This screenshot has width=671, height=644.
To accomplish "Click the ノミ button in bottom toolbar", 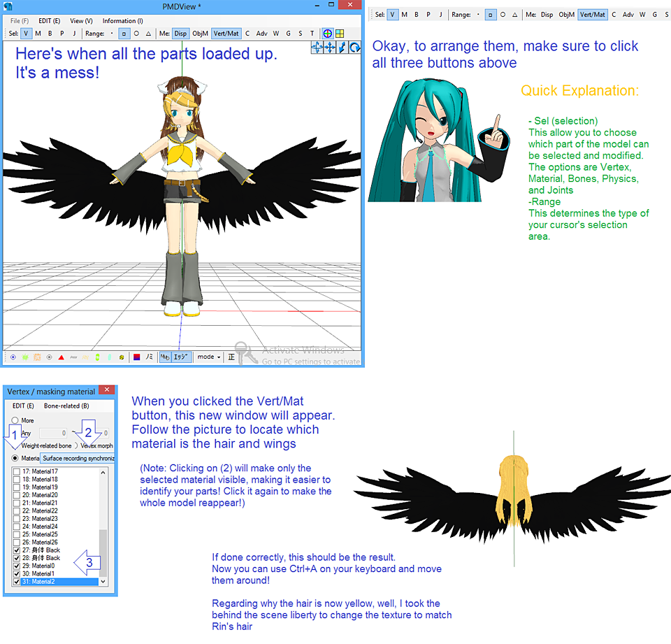I will click(x=149, y=357).
